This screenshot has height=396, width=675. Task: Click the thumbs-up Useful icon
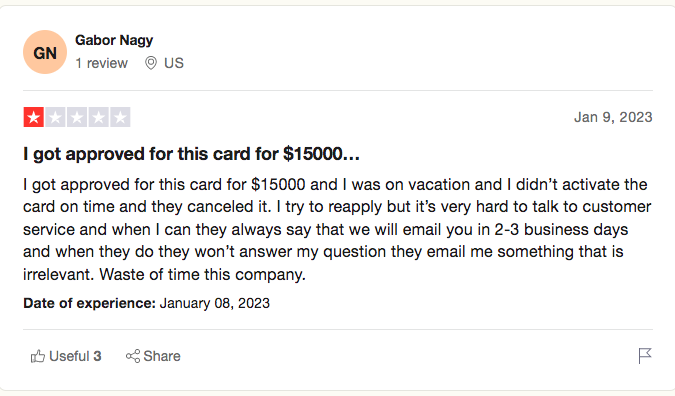click(38, 356)
